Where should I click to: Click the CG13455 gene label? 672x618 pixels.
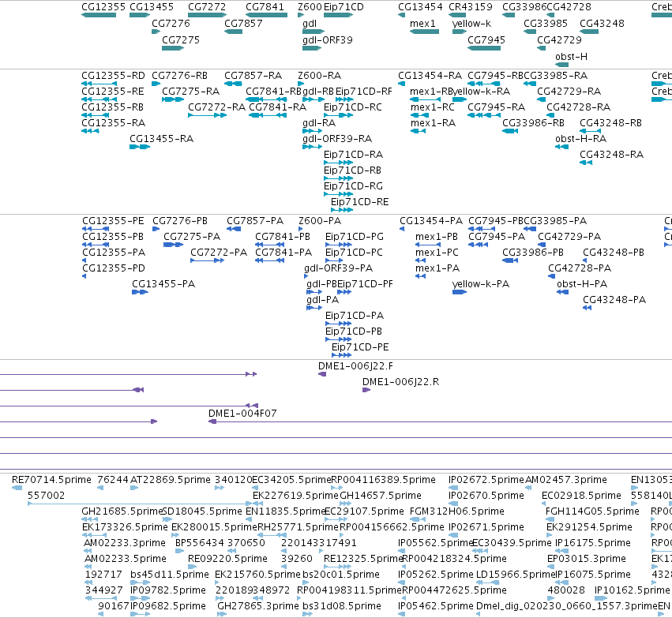[152, 7]
